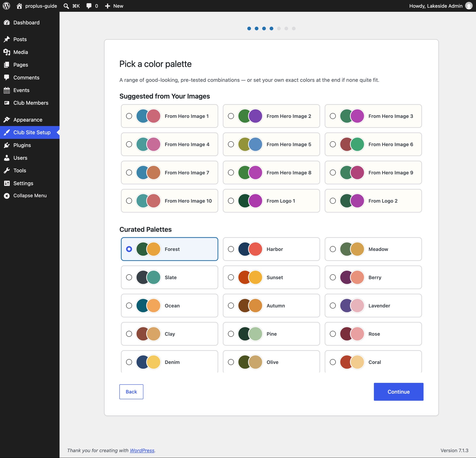
Task: Click the Plugins plug icon
Action: (x=7, y=145)
